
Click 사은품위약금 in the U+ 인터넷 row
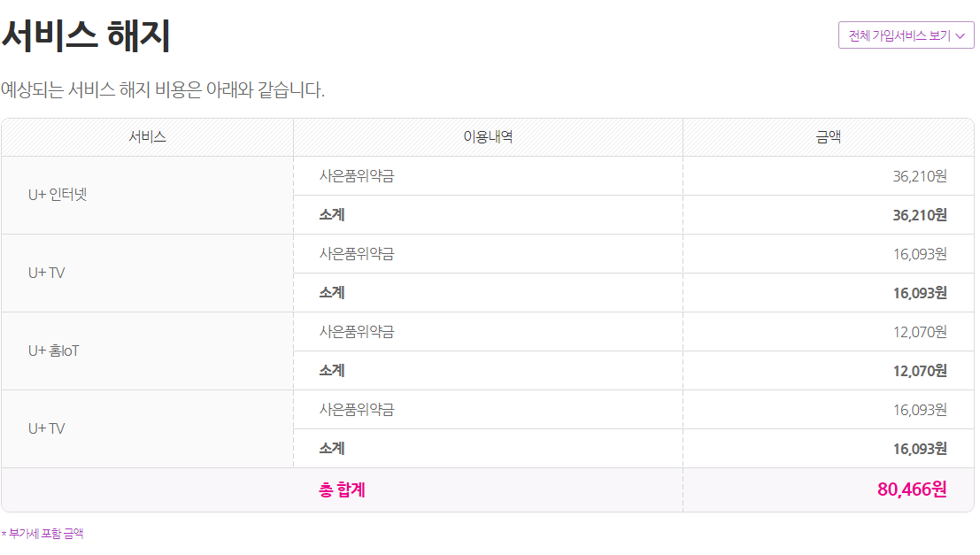click(x=356, y=176)
